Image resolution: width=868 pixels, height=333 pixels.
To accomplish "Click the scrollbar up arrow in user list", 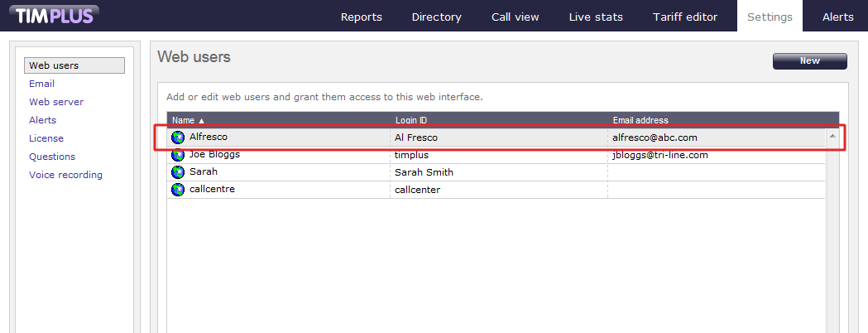I will click(832, 135).
